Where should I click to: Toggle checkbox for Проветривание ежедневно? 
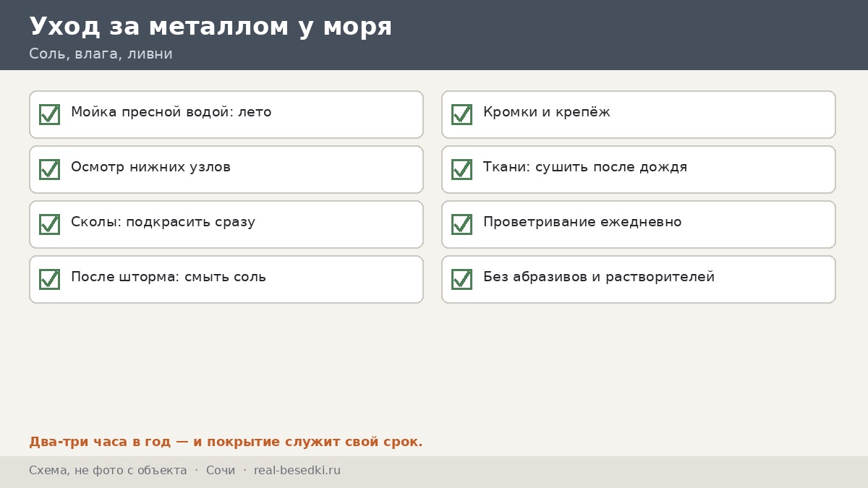tap(461, 224)
